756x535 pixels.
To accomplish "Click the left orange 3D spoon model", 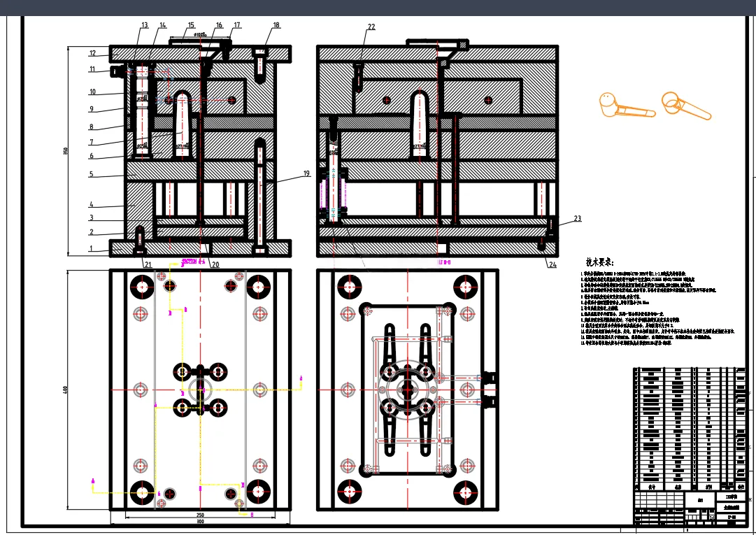I will [627, 105].
